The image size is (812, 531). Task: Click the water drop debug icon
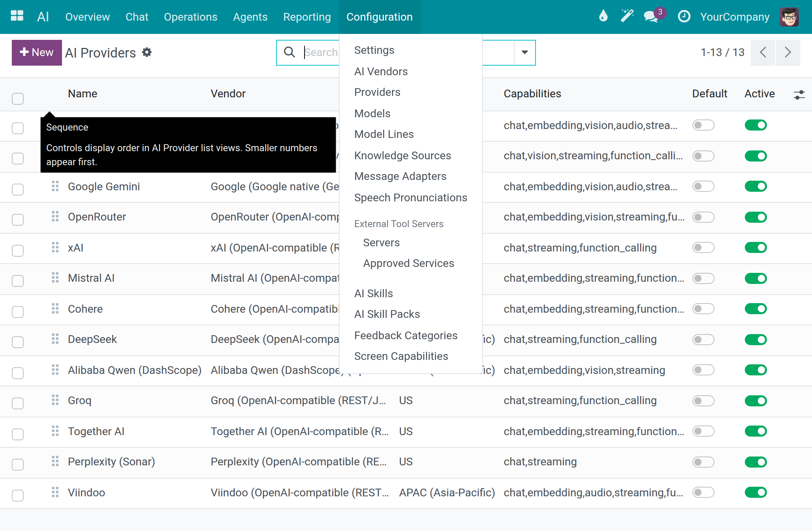(x=603, y=17)
